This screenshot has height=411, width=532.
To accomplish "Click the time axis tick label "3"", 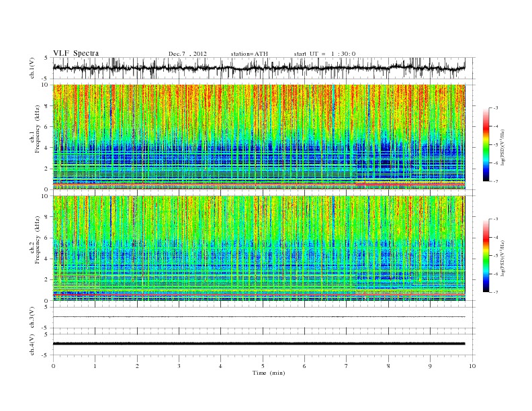I will pyautogui.click(x=179, y=366).
